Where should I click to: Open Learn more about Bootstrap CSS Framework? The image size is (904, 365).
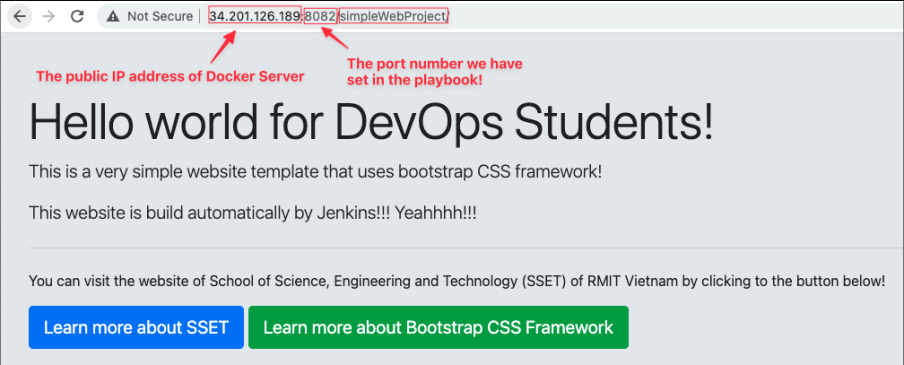(x=438, y=328)
